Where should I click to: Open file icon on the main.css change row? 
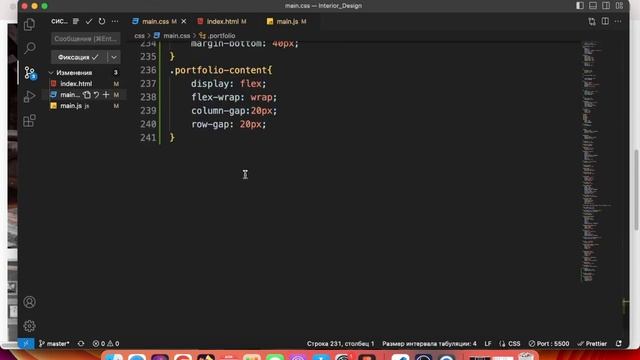click(87, 95)
